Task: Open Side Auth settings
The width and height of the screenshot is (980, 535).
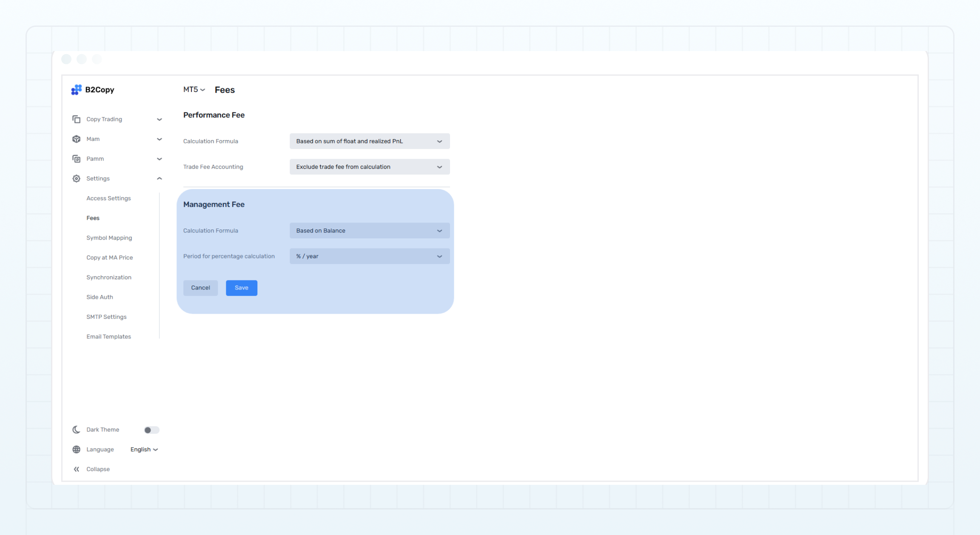Action: [100, 297]
